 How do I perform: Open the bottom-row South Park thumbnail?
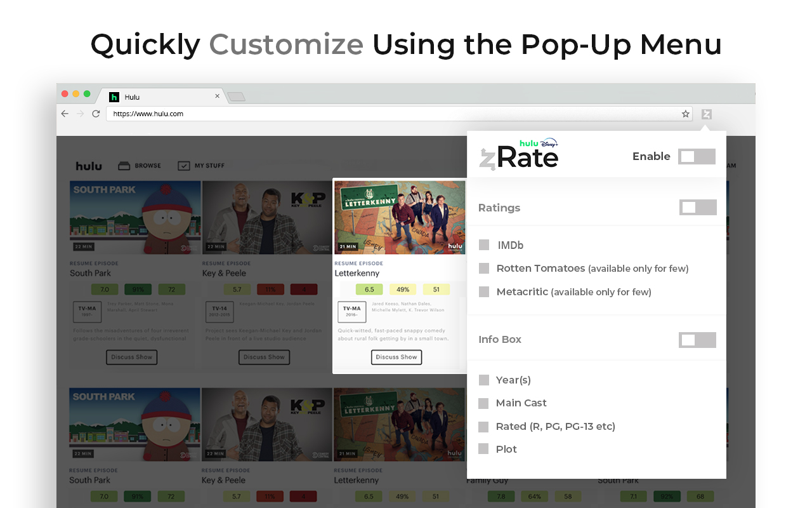[135, 424]
